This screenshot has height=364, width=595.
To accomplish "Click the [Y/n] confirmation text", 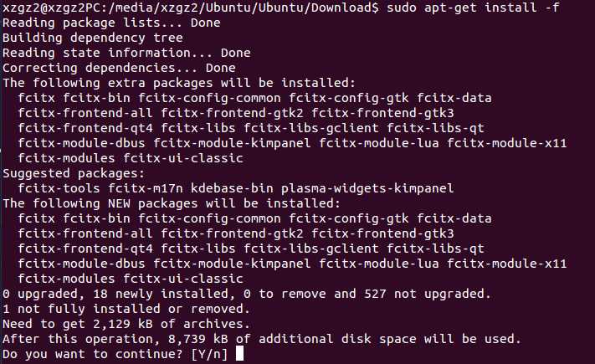I will point(211,355).
